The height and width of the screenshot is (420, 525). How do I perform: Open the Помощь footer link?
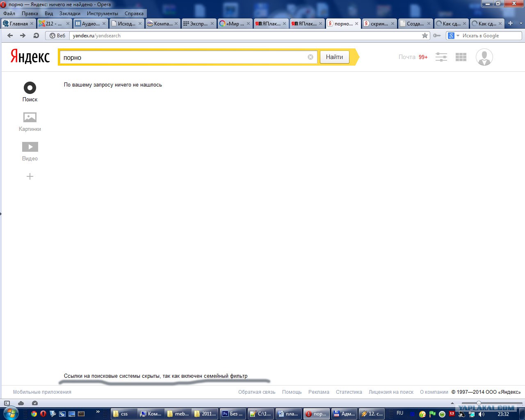click(x=292, y=392)
